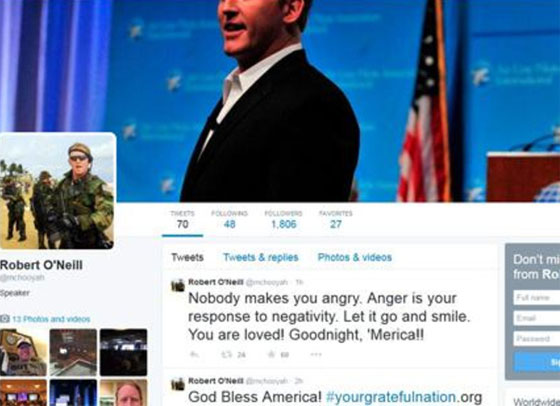Open the Tweets & replies tab
This screenshot has height=406, width=560.
coord(261,257)
